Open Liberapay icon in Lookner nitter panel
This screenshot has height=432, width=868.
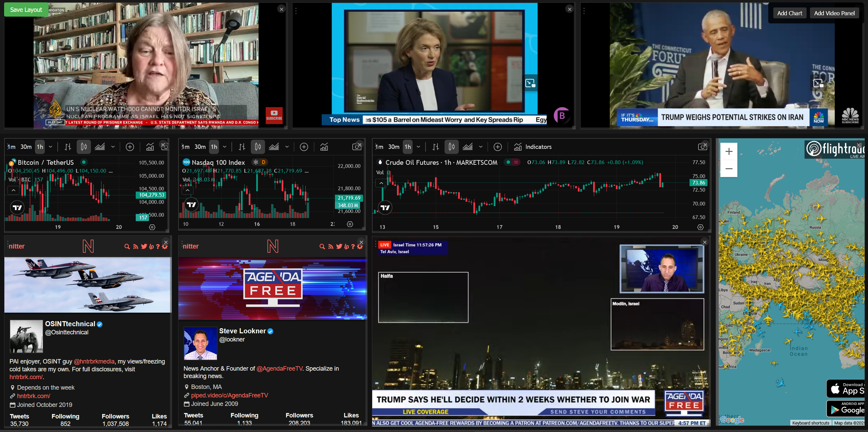pos(346,247)
